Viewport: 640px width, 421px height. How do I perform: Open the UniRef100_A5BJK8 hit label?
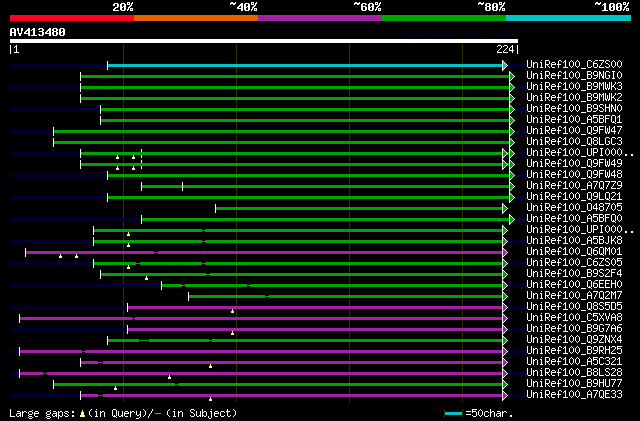(574, 241)
